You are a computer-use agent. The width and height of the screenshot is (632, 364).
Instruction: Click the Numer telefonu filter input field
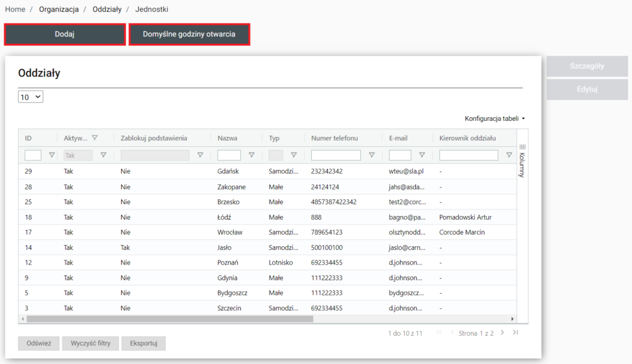pos(336,155)
